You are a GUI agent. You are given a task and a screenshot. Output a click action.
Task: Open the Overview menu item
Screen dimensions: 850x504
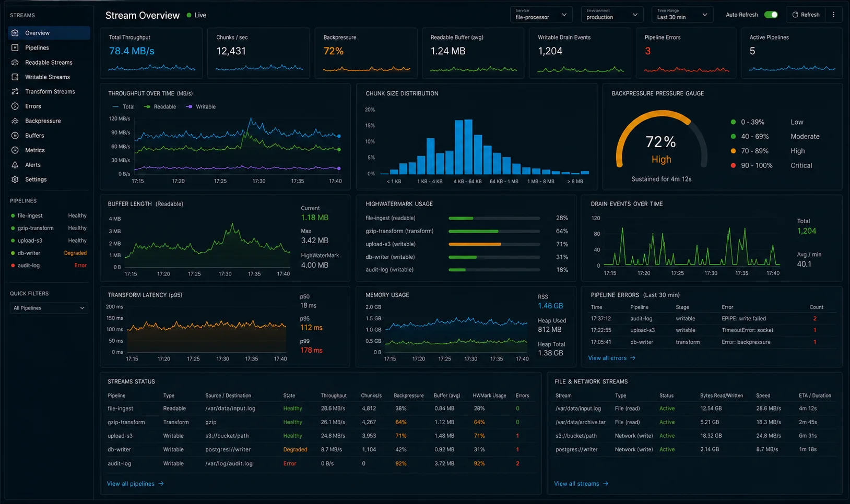point(49,33)
